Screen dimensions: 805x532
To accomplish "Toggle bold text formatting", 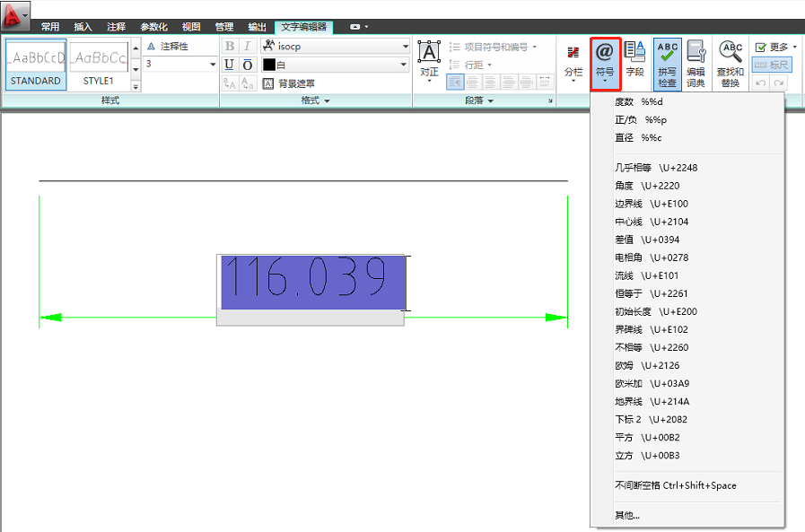I will coord(230,46).
